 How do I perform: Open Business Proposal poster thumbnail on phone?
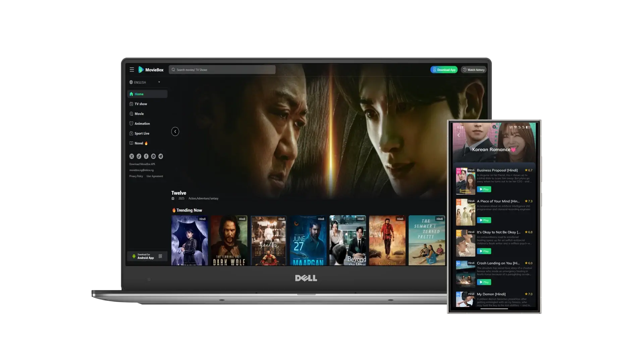tap(466, 181)
